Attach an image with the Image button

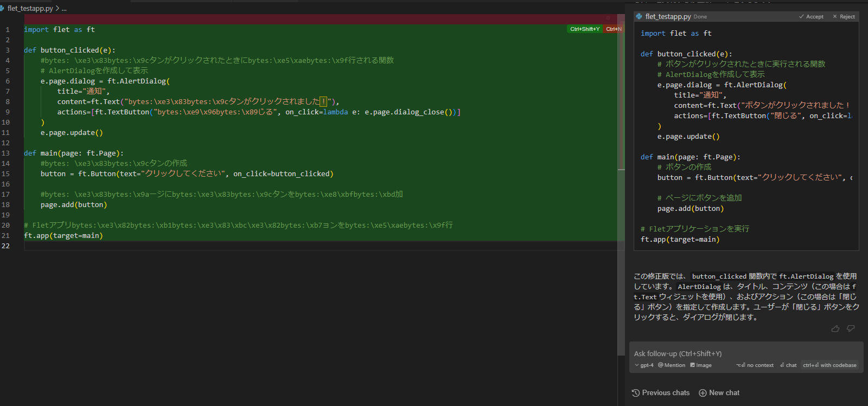pyautogui.click(x=701, y=365)
